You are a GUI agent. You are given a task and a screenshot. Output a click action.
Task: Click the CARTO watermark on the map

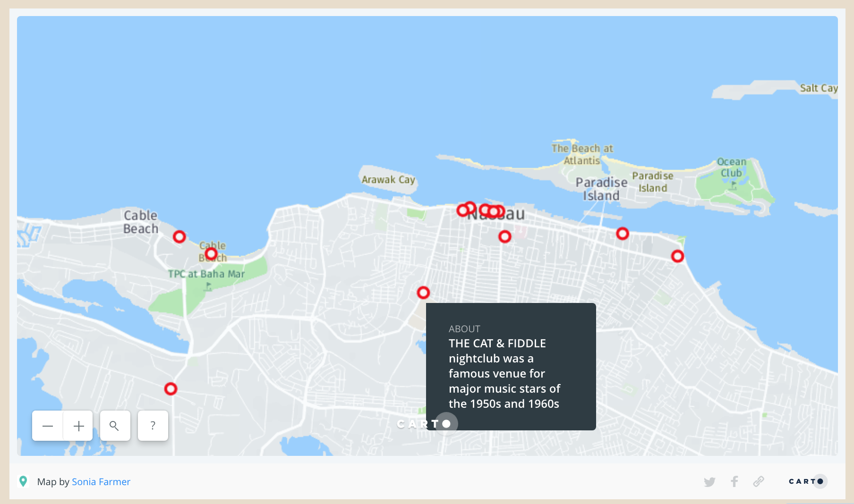[x=423, y=424]
